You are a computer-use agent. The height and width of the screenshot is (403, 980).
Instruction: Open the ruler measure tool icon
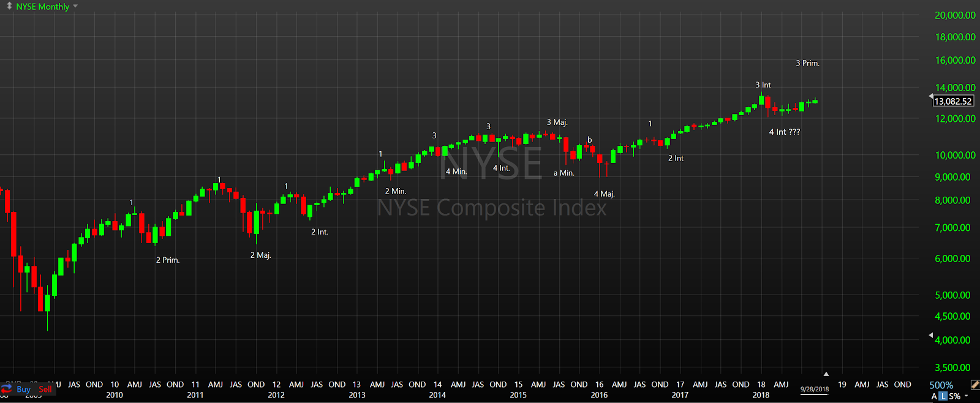[975, 385]
